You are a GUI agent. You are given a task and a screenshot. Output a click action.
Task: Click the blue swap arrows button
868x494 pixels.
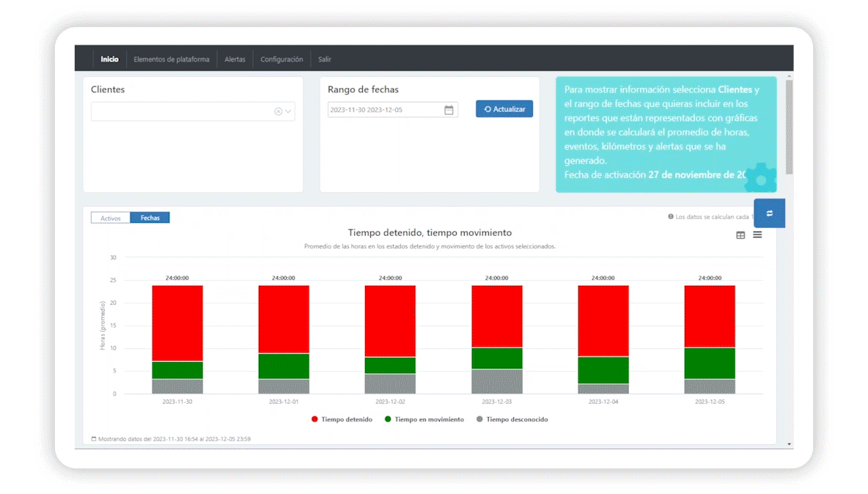point(770,213)
